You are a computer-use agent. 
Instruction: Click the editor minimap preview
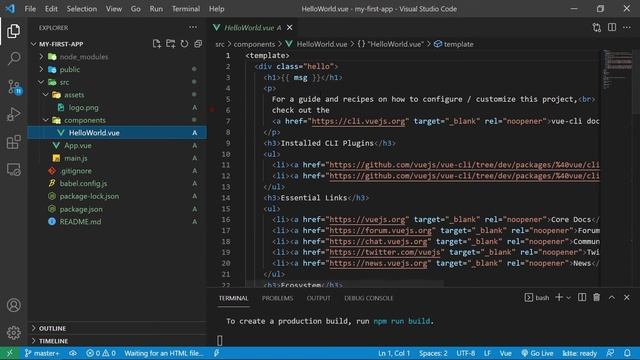point(618,69)
